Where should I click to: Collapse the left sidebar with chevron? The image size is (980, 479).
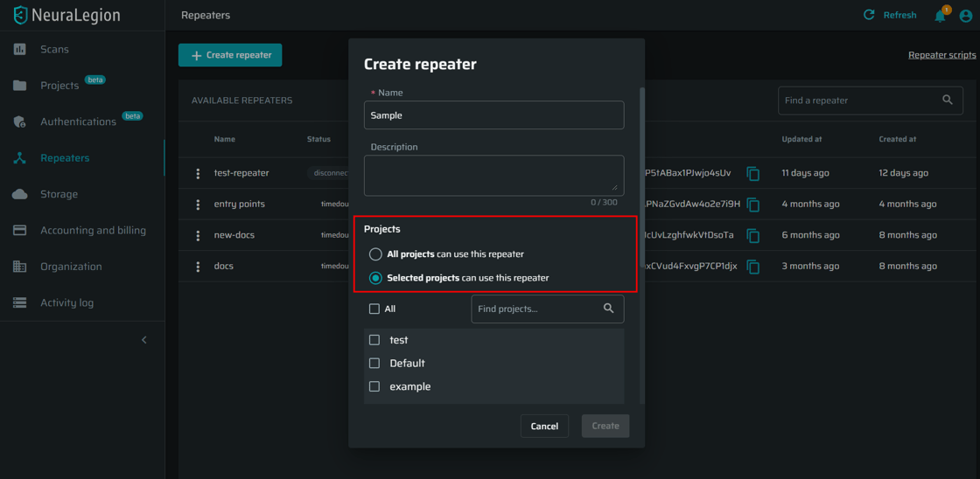(144, 340)
